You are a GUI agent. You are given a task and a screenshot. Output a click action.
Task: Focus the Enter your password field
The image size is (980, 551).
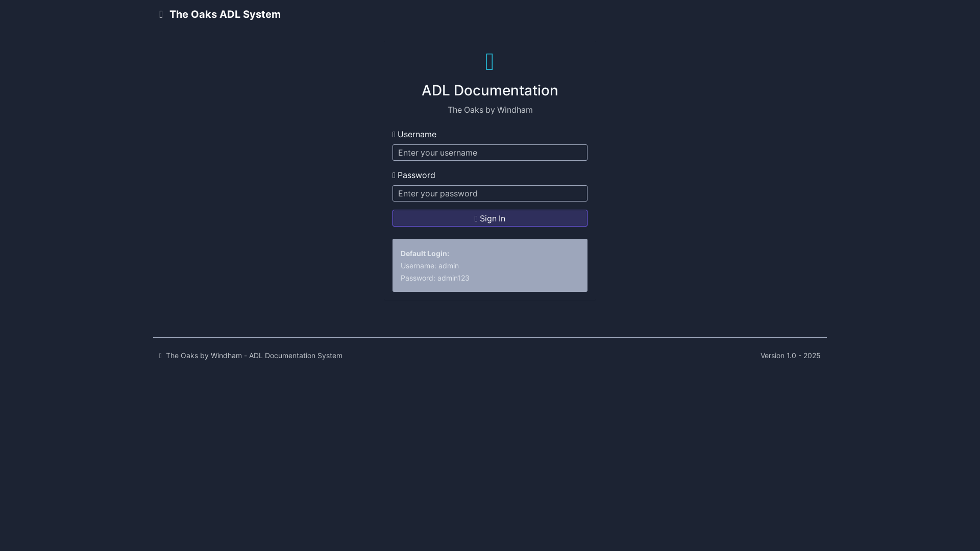490,193
